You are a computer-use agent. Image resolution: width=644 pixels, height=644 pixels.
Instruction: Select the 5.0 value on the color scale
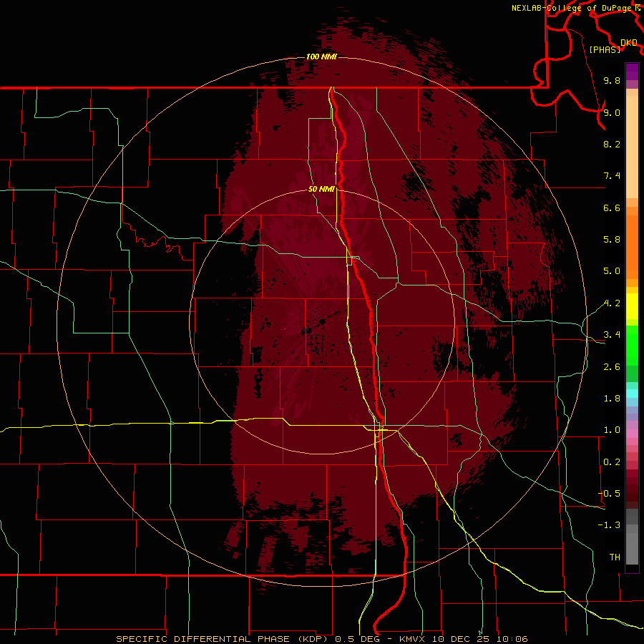click(612, 271)
